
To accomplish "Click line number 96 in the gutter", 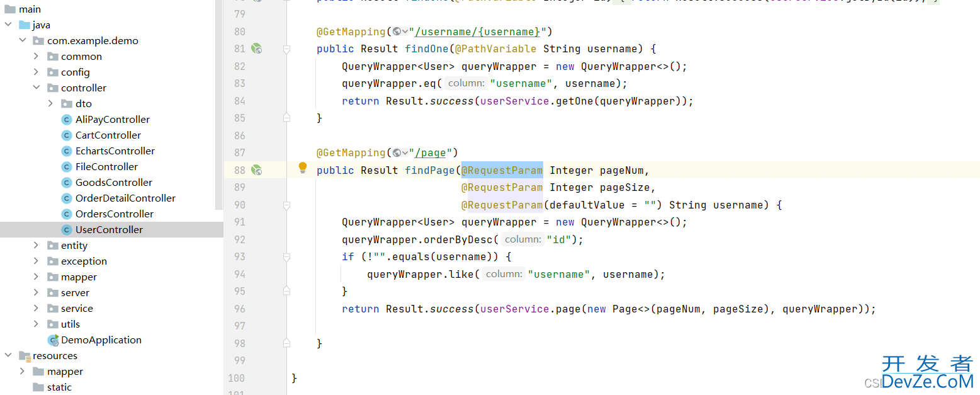I will pyautogui.click(x=239, y=309).
